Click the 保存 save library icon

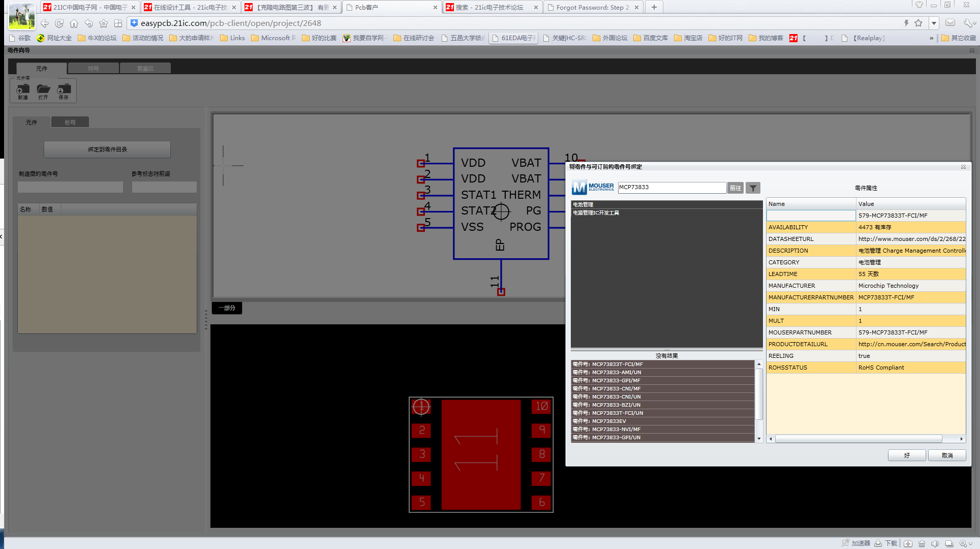tap(64, 89)
